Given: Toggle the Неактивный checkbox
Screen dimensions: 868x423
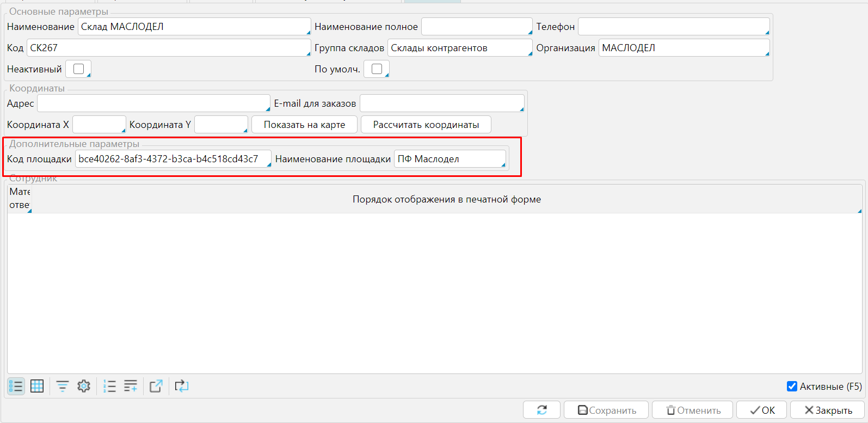Looking at the screenshot, I should (x=78, y=69).
